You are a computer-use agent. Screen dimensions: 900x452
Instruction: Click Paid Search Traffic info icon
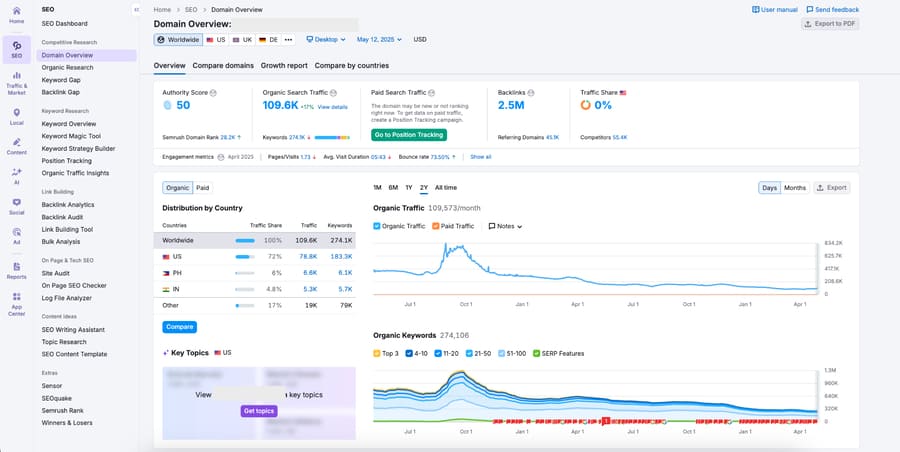tap(432, 92)
